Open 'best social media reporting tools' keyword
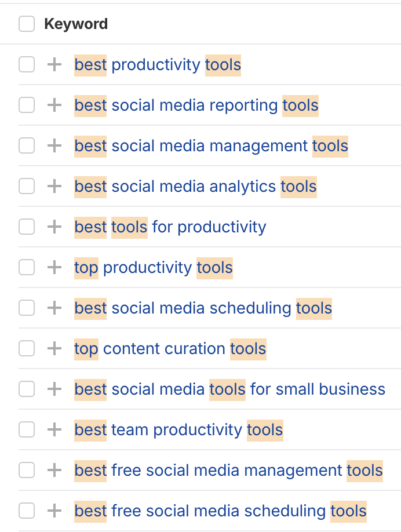Viewport: 401px width, 532px height. click(x=196, y=105)
